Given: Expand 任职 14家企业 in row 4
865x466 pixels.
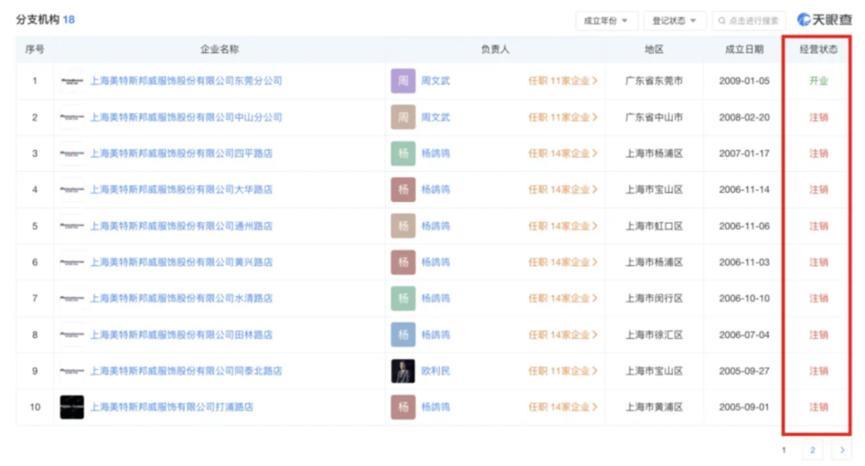Looking at the screenshot, I should point(563,189).
